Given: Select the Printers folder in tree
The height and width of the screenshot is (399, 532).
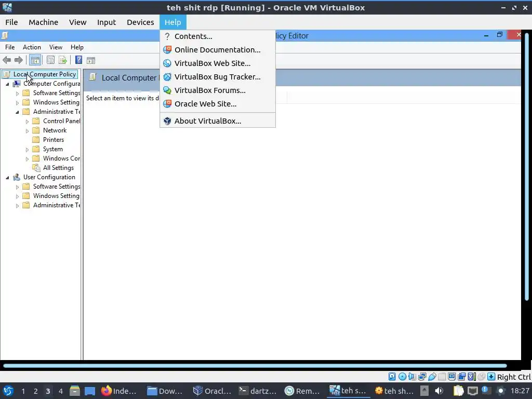Looking at the screenshot, I should tap(54, 140).
